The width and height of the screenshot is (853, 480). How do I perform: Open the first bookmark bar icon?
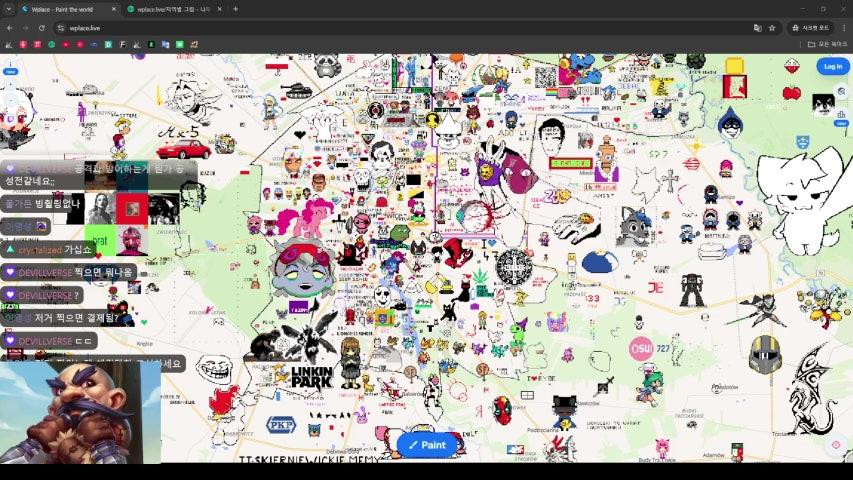(x=9, y=45)
